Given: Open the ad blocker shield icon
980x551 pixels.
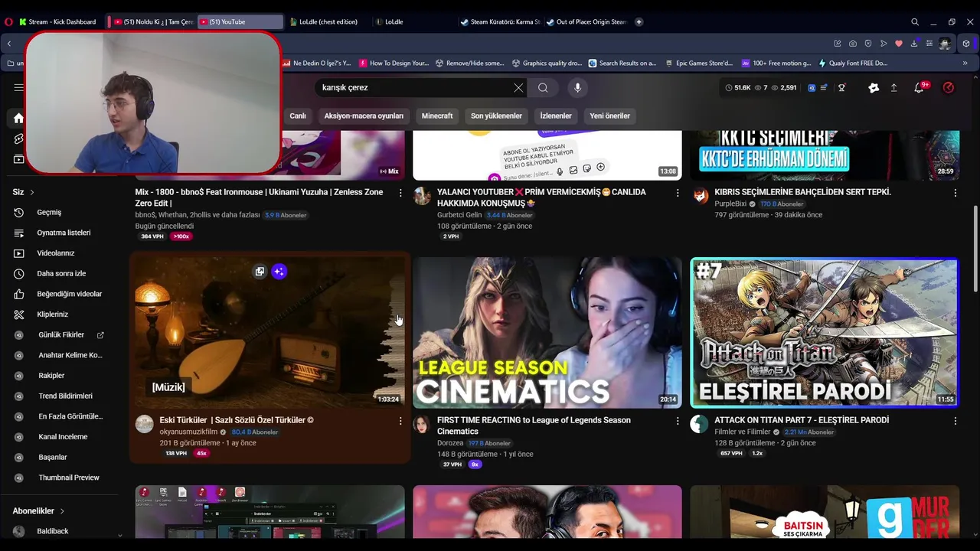Looking at the screenshot, I should 868,44.
